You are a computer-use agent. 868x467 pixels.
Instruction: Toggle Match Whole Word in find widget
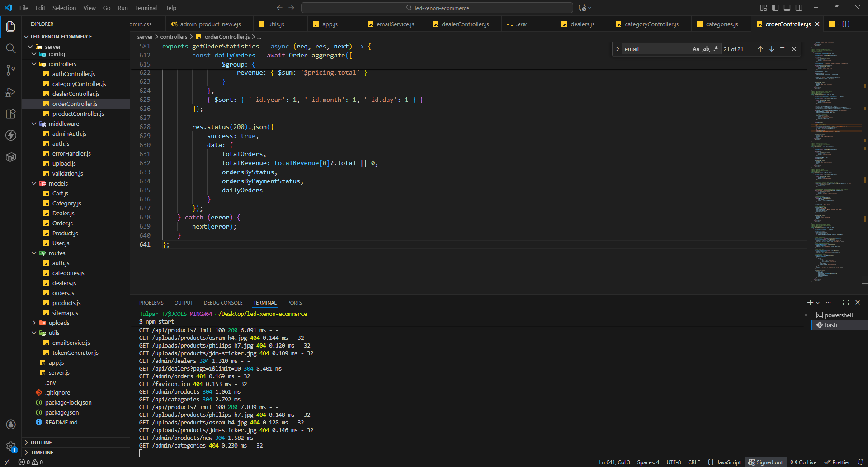pyautogui.click(x=706, y=49)
